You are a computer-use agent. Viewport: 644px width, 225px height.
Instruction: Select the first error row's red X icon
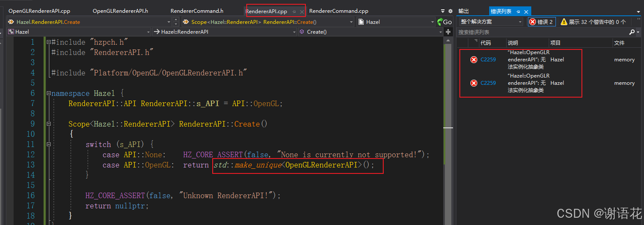[x=474, y=60]
